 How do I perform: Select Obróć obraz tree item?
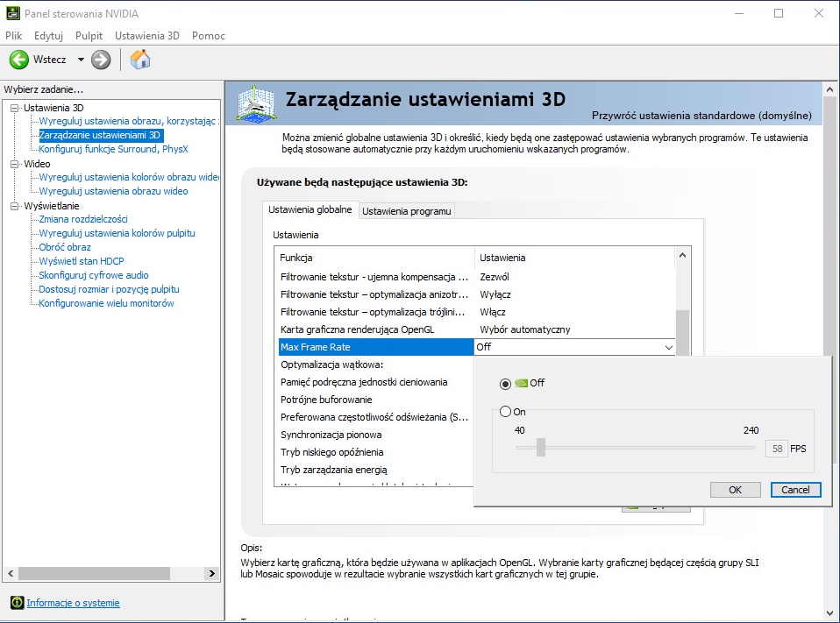tap(65, 247)
